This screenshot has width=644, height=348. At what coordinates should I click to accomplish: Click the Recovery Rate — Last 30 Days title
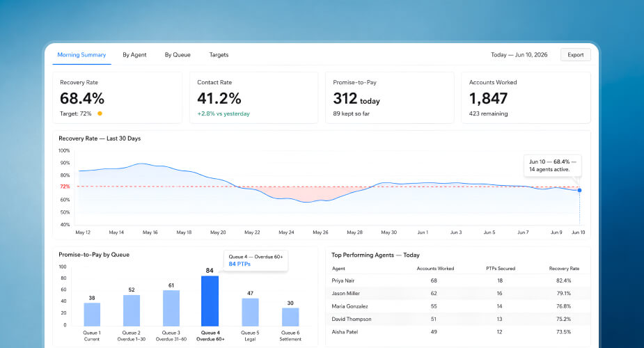100,139
